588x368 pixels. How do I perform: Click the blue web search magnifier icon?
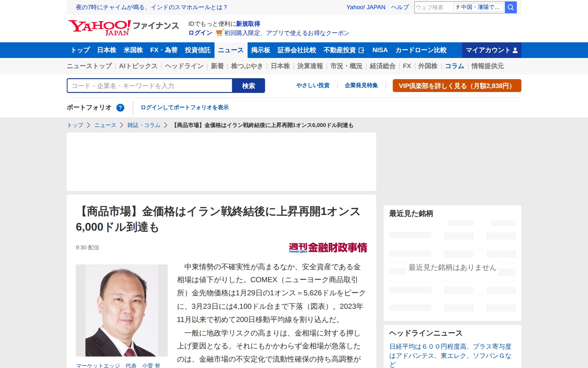tap(511, 7)
